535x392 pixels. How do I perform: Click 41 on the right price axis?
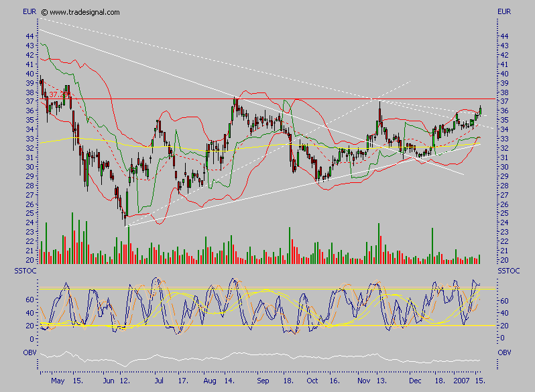504,65
